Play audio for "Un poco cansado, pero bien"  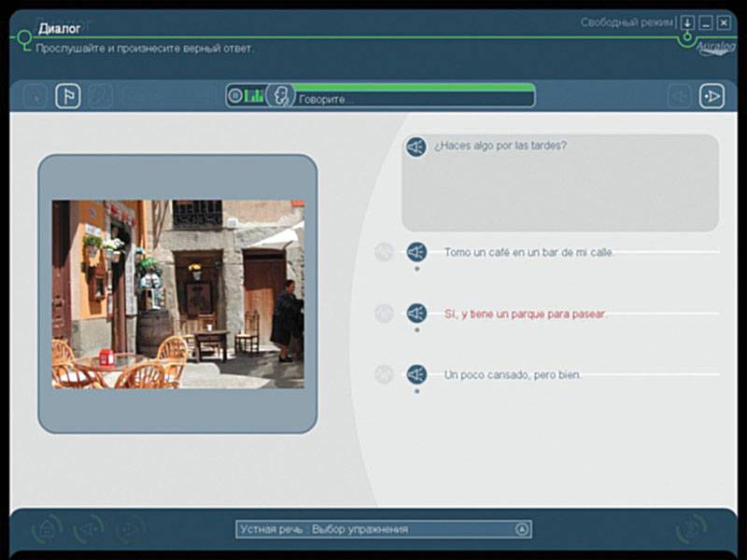pos(416,374)
